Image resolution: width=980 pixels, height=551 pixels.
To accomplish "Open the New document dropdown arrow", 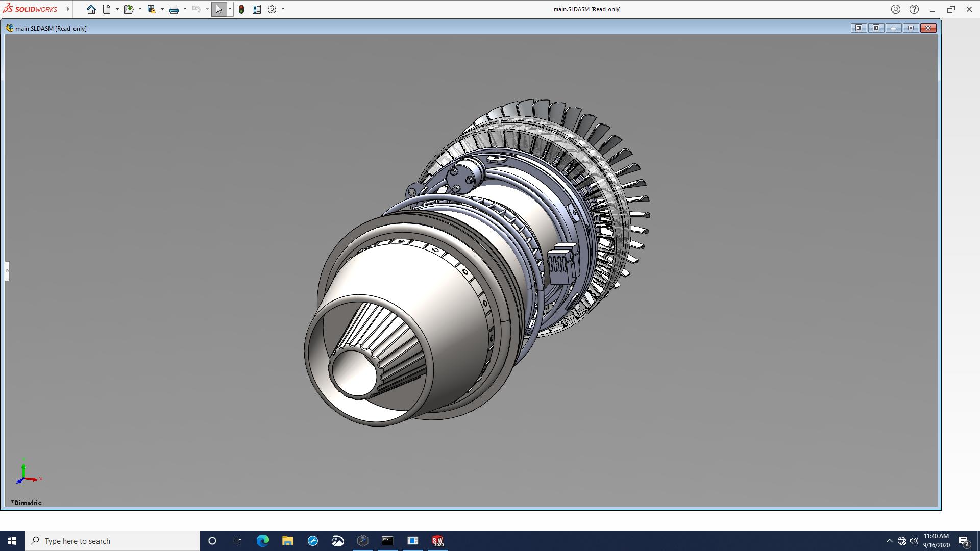I will (x=117, y=9).
